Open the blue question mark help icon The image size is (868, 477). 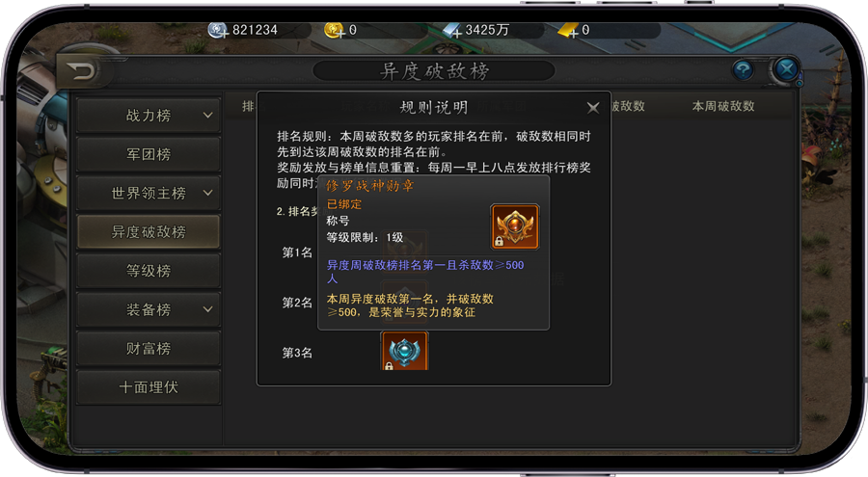[x=743, y=70]
